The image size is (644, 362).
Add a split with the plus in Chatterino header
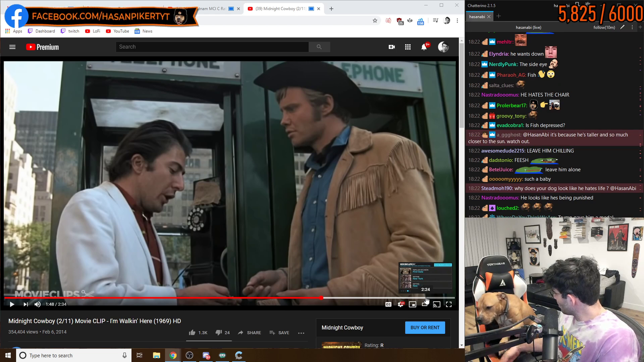pos(640,27)
